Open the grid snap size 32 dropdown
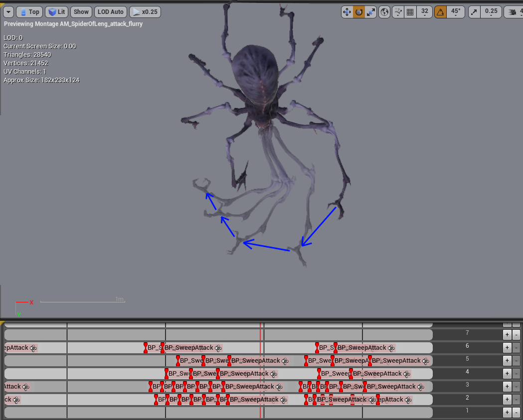The height and width of the screenshot is (420, 523). 425,12
